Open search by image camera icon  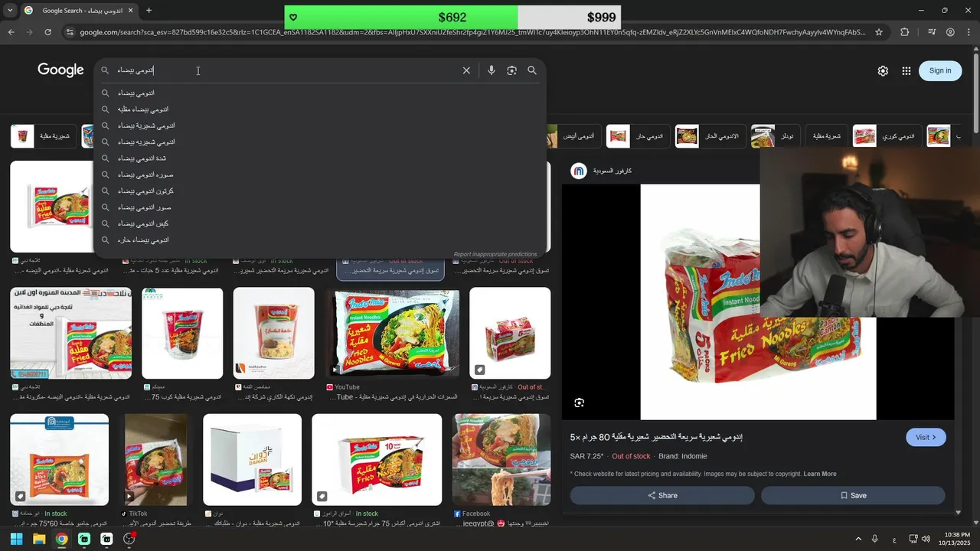[x=511, y=70]
